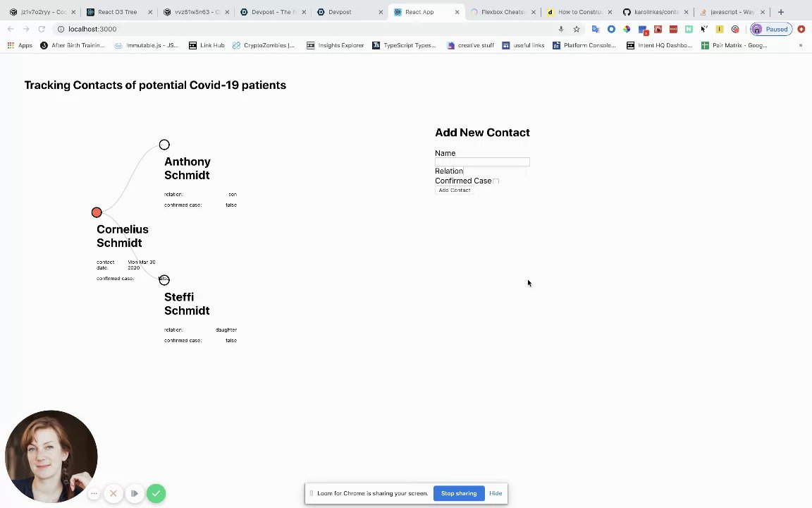This screenshot has width=812, height=508.
Task: Reload the localhost page
Action: point(42,29)
